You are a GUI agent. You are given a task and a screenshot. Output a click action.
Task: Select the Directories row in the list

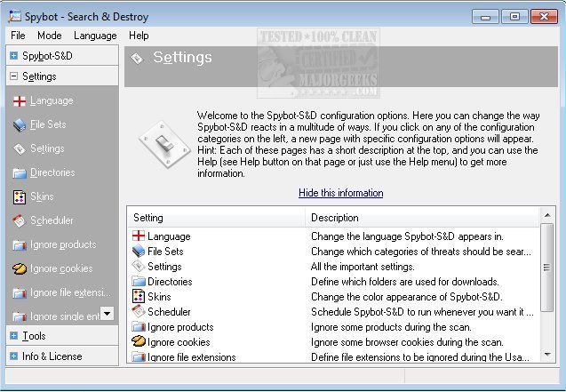(x=334, y=282)
